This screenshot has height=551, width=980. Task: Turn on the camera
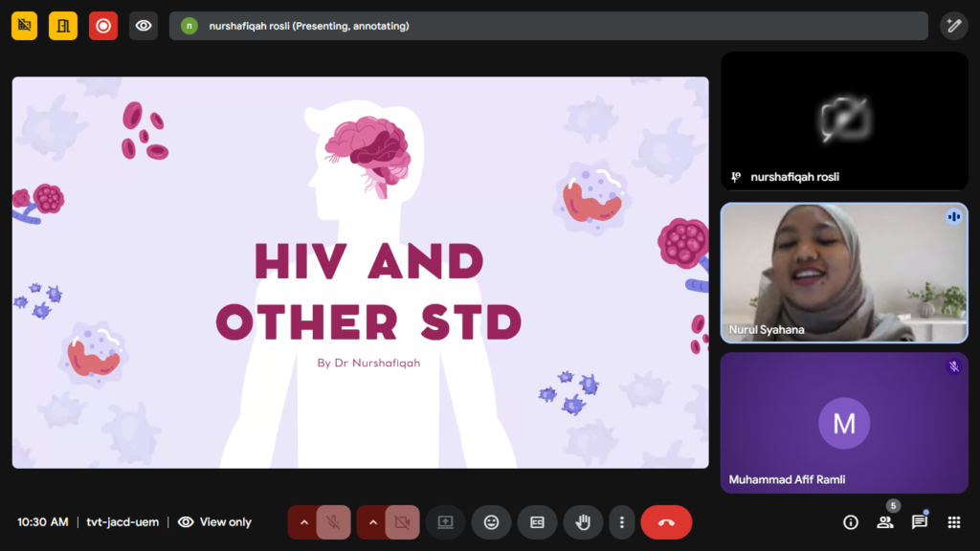402,522
